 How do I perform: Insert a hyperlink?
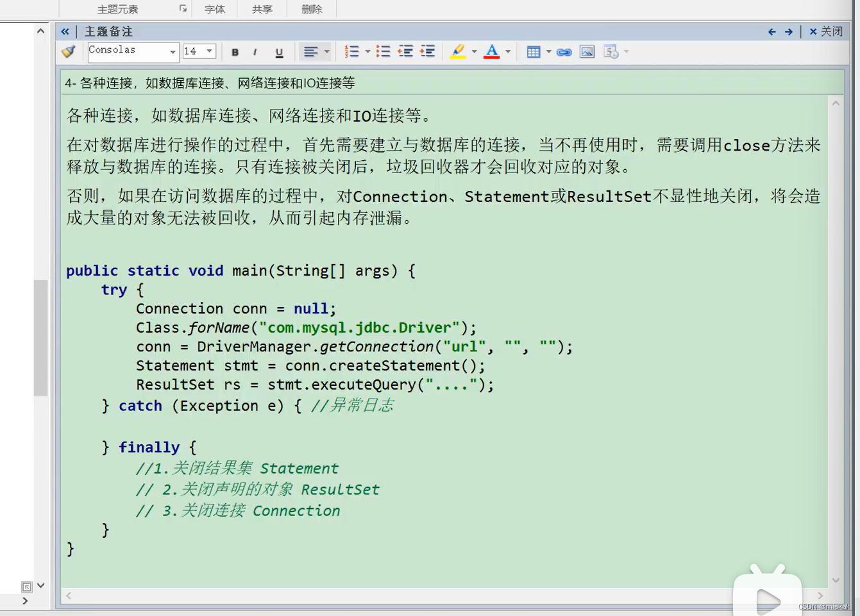564,53
